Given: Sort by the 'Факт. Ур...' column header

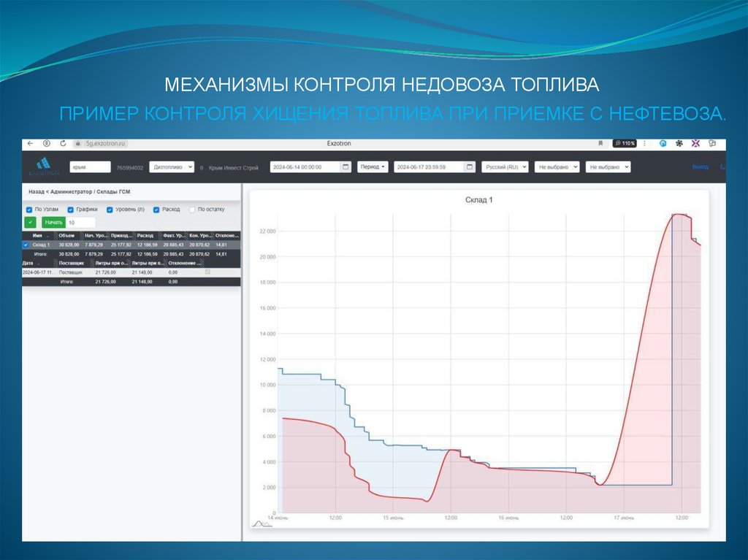Looking at the screenshot, I should [174, 236].
